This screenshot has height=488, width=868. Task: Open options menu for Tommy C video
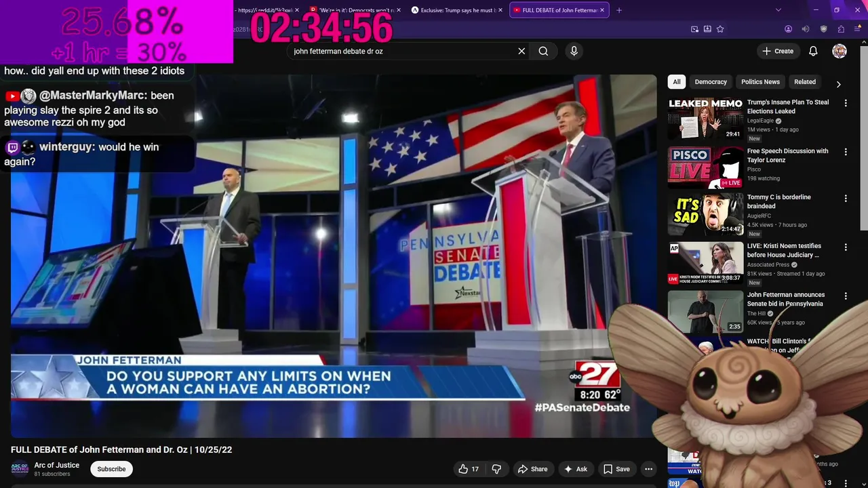[846, 198]
